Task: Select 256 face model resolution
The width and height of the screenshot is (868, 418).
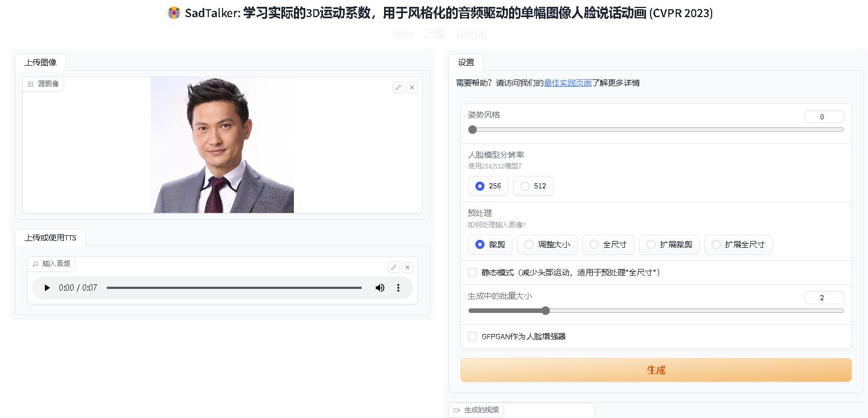Action: pyautogui.click(x=488, y=186)
